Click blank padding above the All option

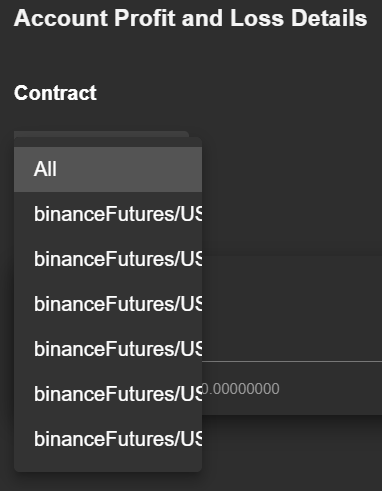click(x=108, y=142)
